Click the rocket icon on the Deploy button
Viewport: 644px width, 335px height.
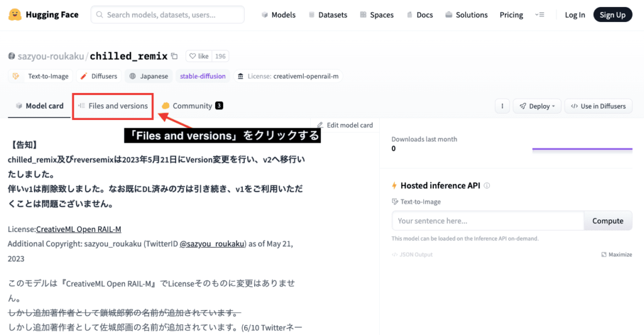click(523, 106)
